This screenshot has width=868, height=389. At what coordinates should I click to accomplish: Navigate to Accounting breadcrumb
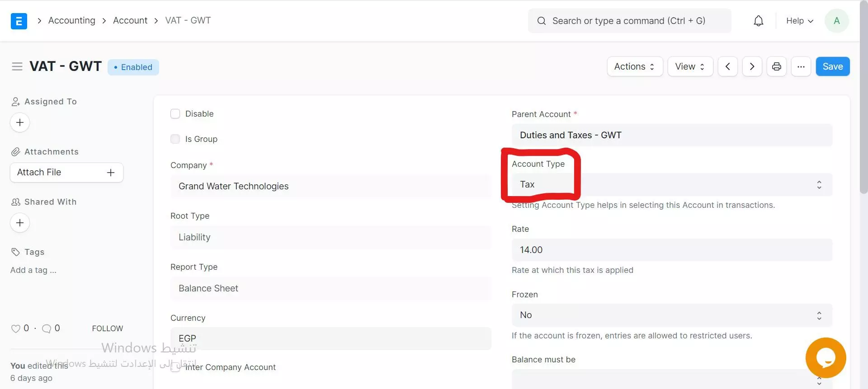pyautogui.click(x=72, y=20)
